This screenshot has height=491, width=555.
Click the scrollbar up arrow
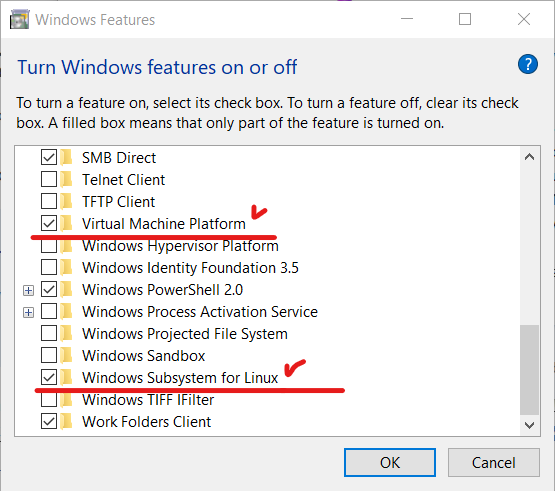529,157
